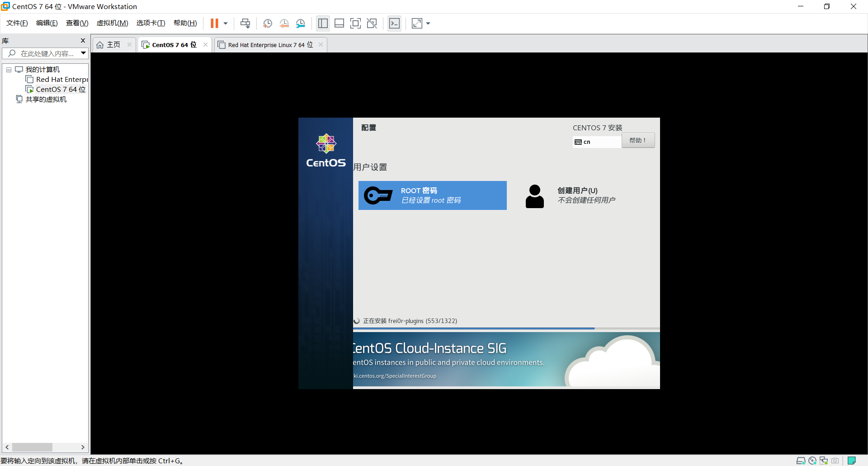Click the home icon on 主页 tab

[x=100, y=45]
